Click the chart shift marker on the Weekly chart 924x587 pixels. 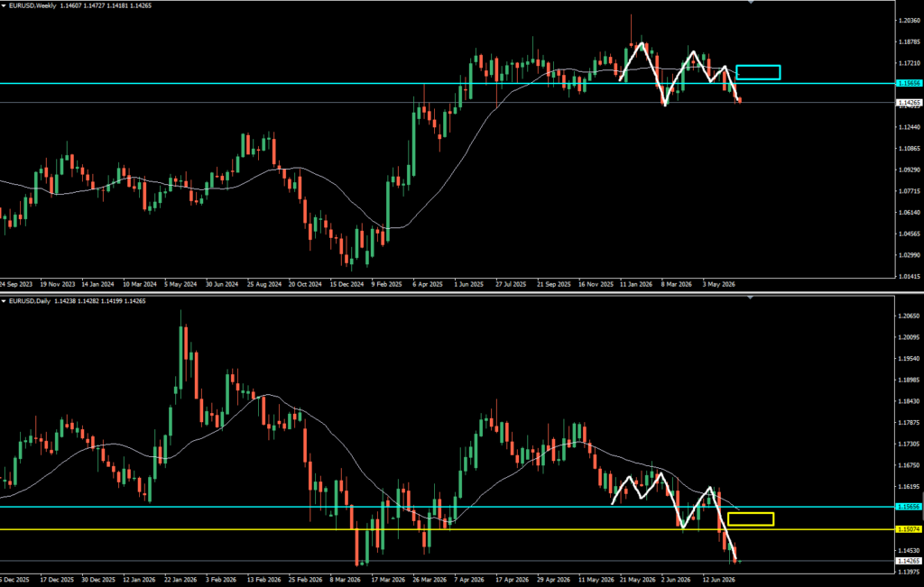(x=750, y=3)
